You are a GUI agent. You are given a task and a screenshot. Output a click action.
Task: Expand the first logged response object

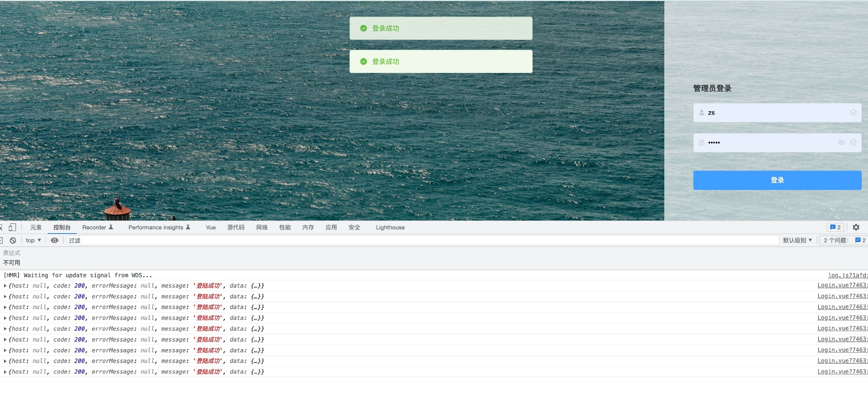click(5, 286)
